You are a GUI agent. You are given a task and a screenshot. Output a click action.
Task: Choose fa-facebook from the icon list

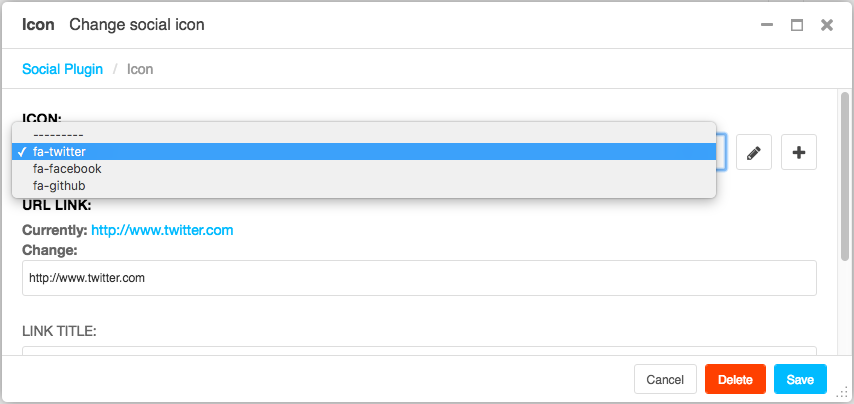point(364,169)
